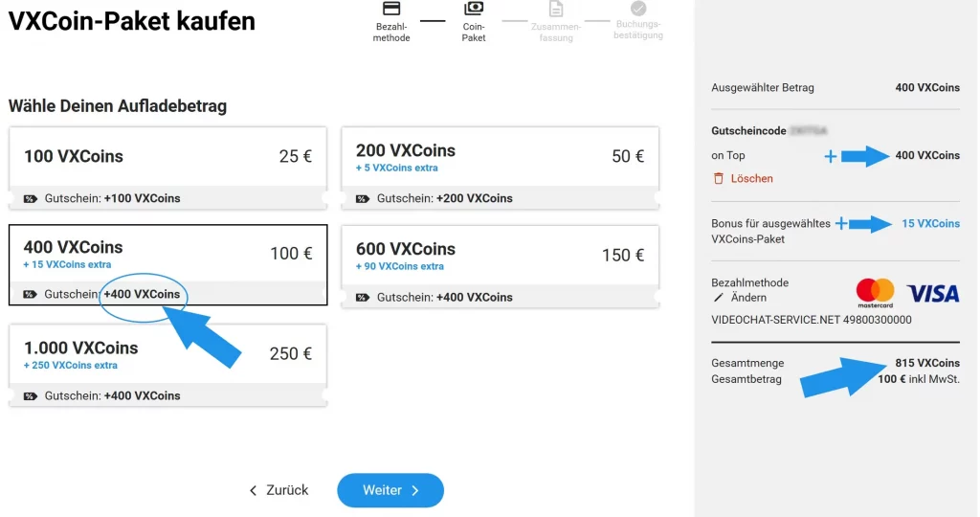Click the '15 VXCoins' bonus value
This screenshot has width=980, height=517.
(x=930, y=224)
